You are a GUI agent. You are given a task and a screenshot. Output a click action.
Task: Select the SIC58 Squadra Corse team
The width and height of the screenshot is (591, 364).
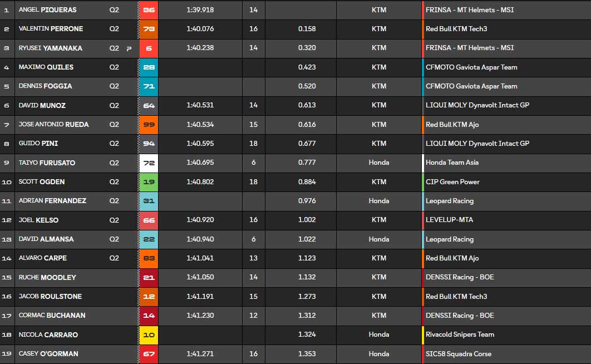(459, 354)
